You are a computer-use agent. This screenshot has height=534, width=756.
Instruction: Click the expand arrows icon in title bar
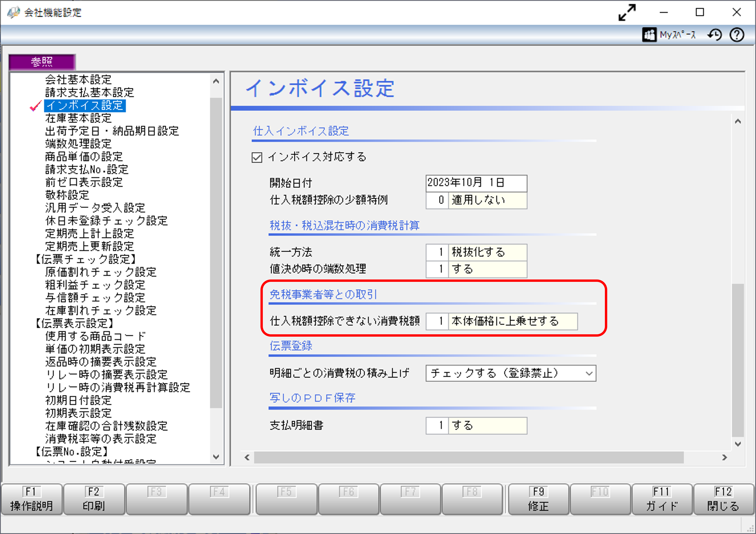(627, 13)
